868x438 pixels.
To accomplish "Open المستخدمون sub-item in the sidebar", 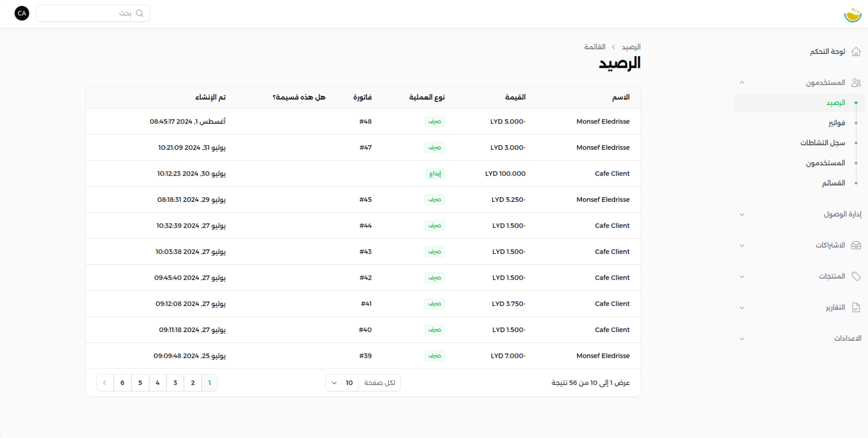I will (x=799, y=163).
